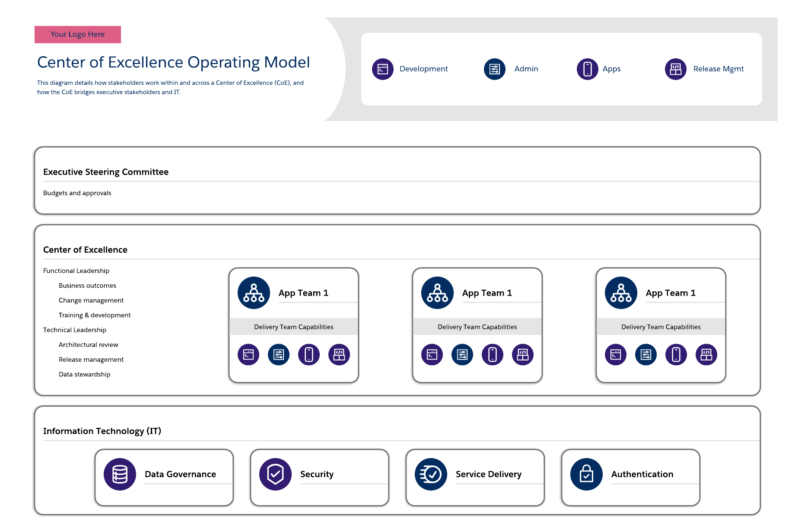Select the Security shield icon
The width and height of the screenshot is (795, 532).
pos(275,474)
